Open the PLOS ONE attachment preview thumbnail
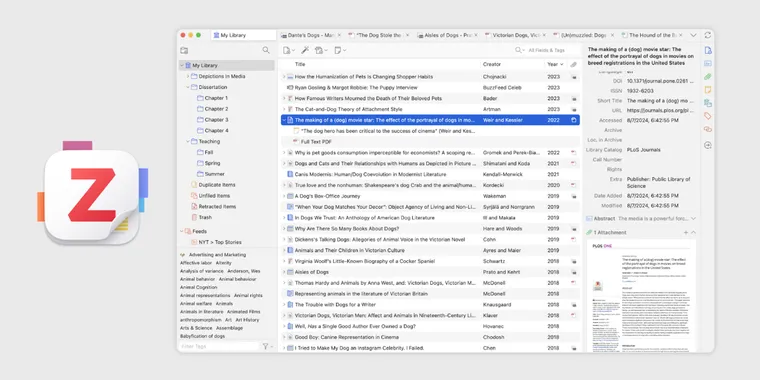This screenshot has height=380, width=760. [x=641, y=296]
